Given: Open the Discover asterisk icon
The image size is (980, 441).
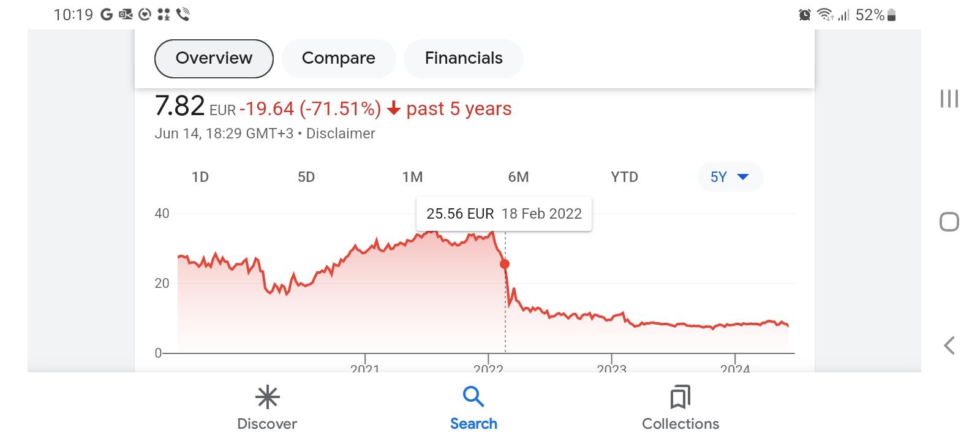Looking at the screenshot, I should coord(267,398).
